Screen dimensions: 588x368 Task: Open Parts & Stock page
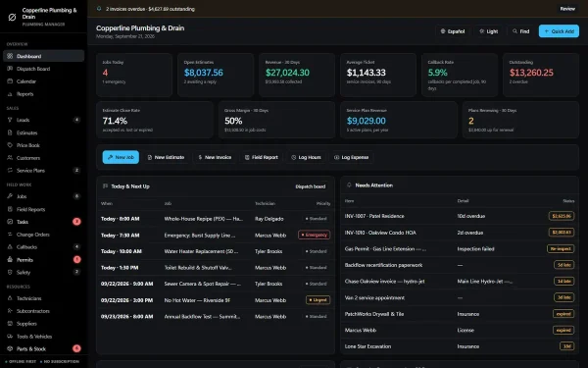(43, 348)
